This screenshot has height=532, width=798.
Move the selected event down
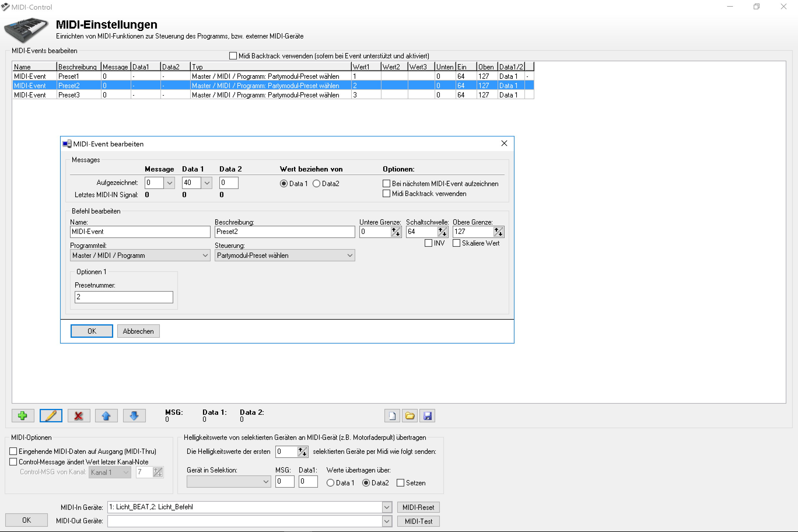click(x=134, y=415)
